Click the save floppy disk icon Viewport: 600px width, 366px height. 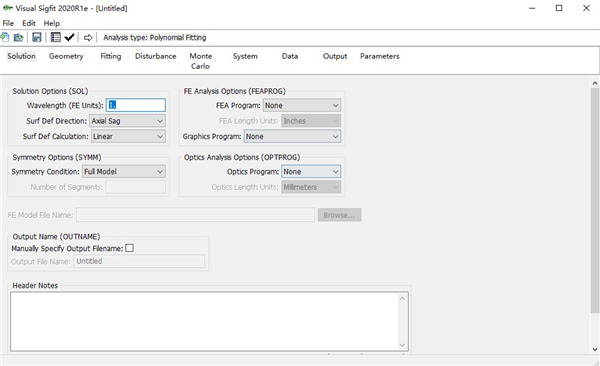37,37
